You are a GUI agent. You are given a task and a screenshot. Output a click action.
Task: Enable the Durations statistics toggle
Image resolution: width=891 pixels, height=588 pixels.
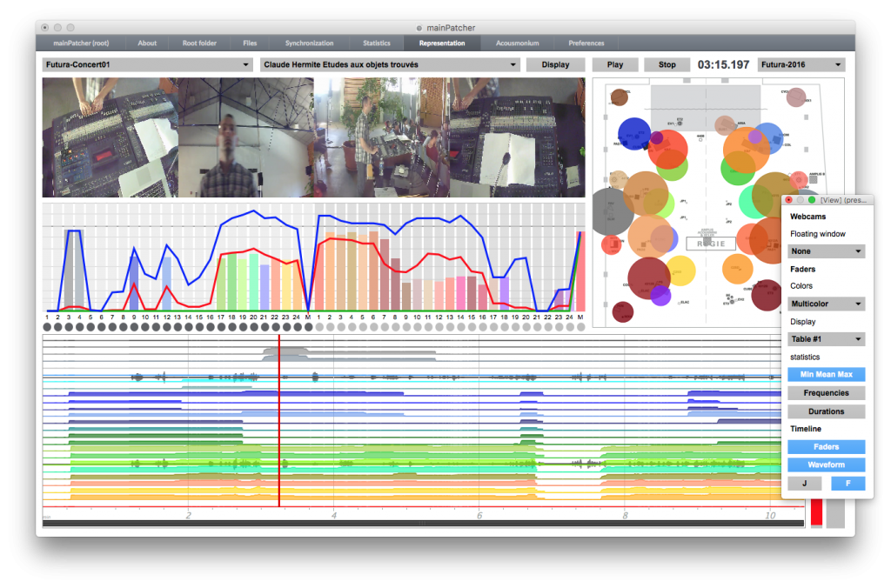coord(827,411)
